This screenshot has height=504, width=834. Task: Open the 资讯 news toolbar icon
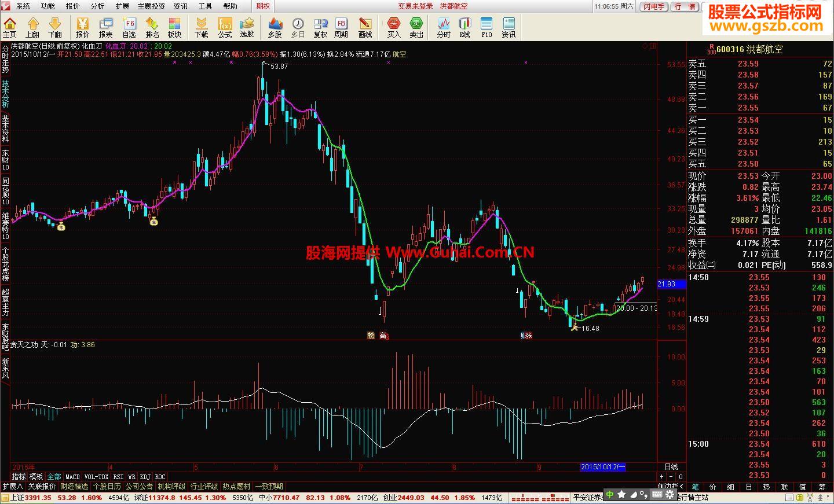click(509, 27)
